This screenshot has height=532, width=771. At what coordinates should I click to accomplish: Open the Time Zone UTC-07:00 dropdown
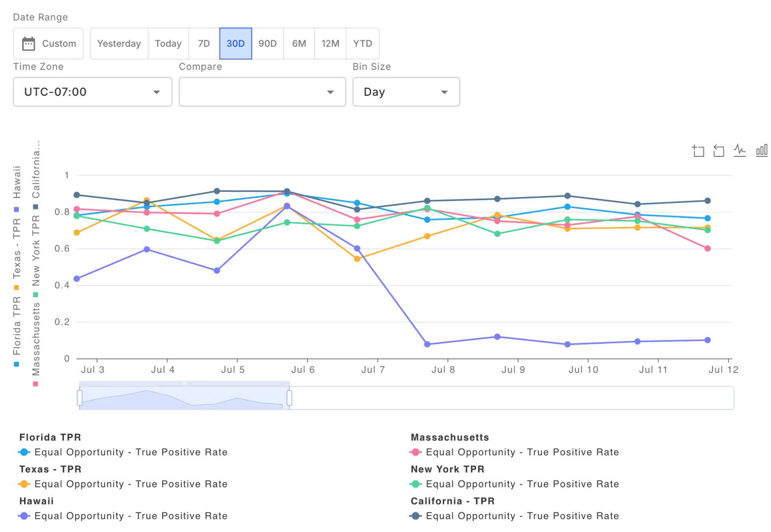(x=90, y=91)
